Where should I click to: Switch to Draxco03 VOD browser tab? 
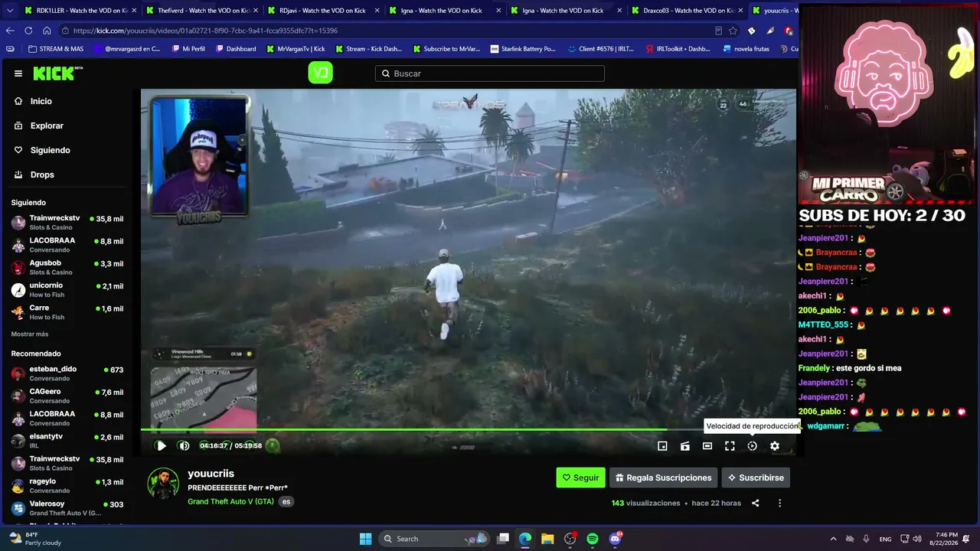tap(687, 11)
